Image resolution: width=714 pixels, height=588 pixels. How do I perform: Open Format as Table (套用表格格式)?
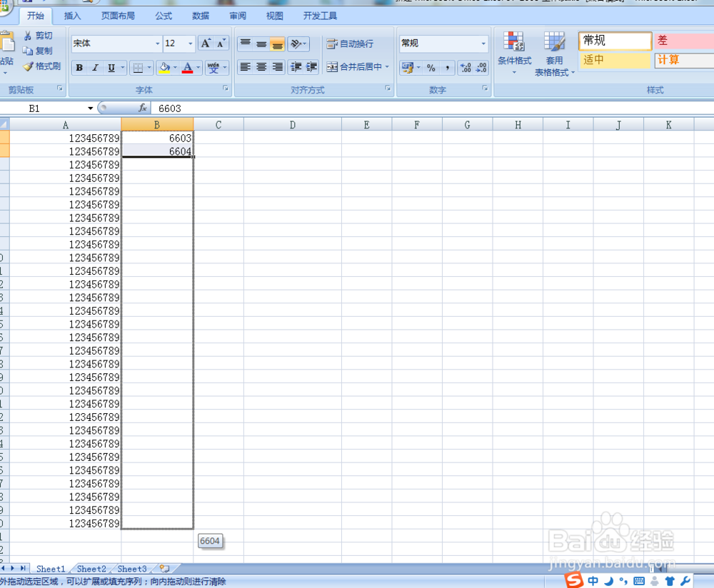pos(554,54)
